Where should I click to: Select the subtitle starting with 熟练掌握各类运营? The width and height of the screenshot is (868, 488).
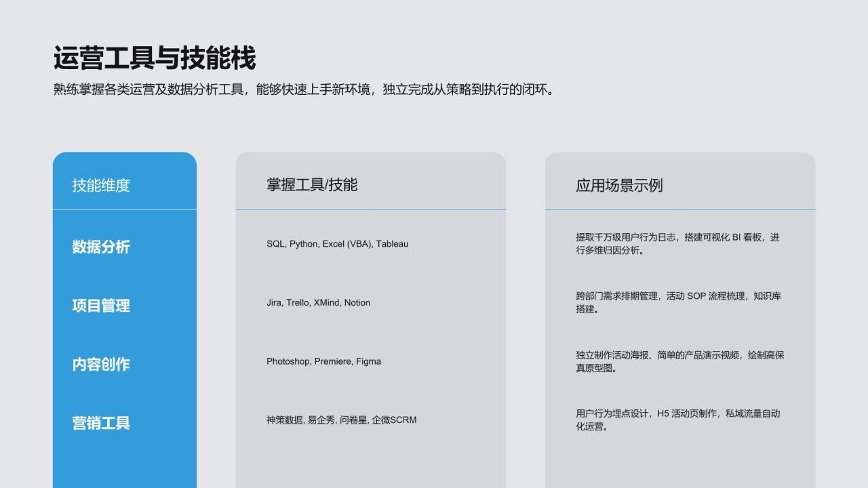coord(304,89)
